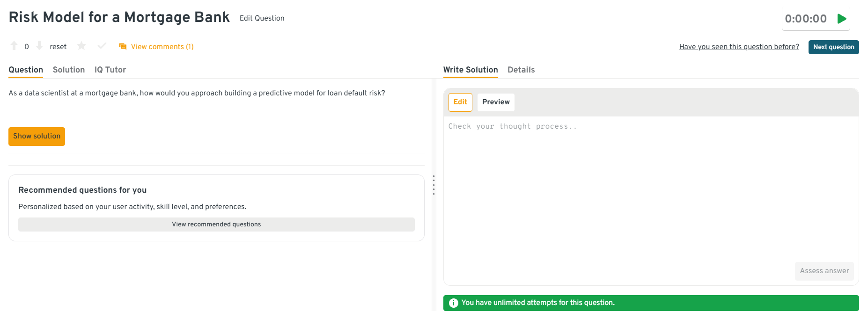Mark question as completed with checkmark
868x326 pixels.
102,46
